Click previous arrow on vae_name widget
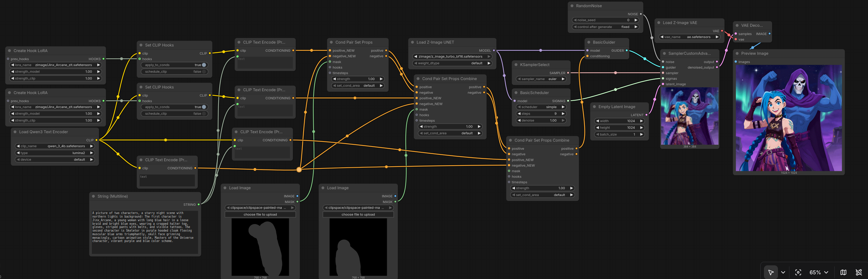868x279 pixels. (662, 37)
